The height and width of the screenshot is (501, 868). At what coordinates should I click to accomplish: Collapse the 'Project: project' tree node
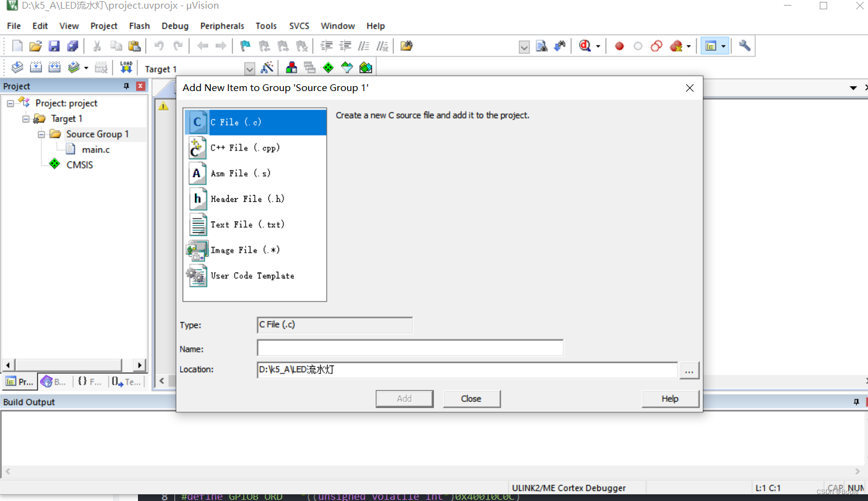pyautogui.click(x=11, y=103)
